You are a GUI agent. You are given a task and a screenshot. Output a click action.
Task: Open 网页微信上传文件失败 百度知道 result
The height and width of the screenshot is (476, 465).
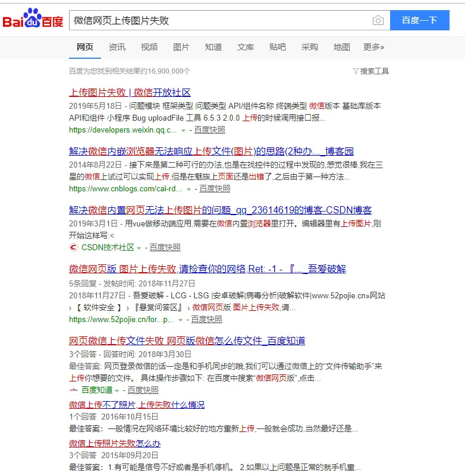click(187, 341)
